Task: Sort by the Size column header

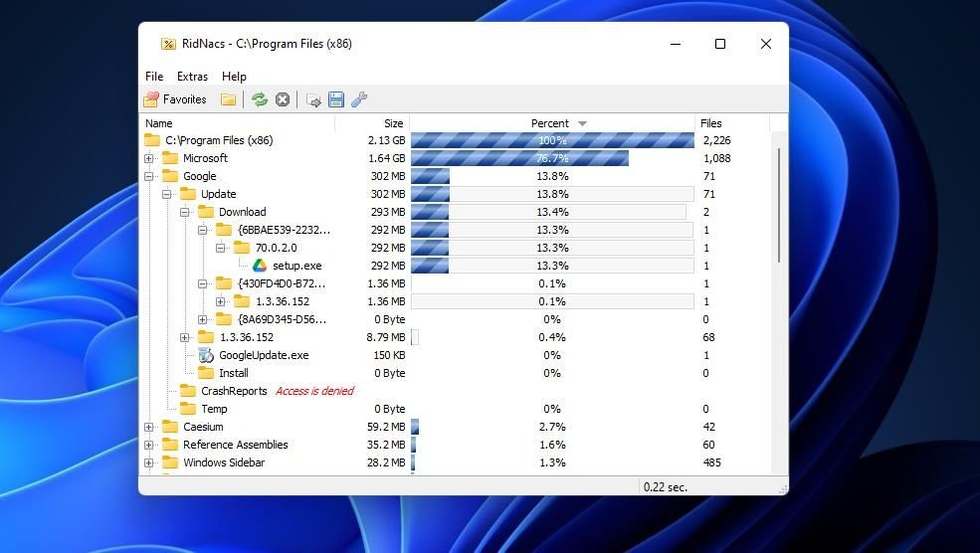Action: tap(372, 123)
